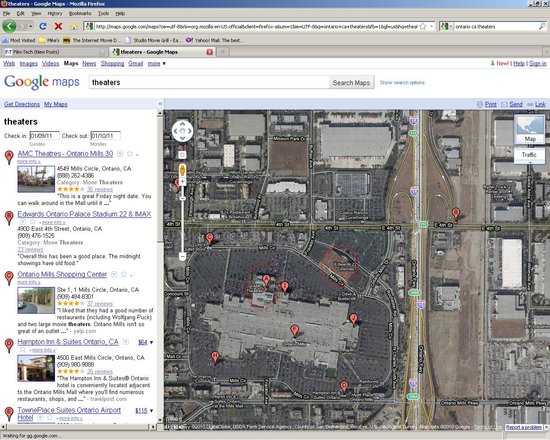
Task: Click the Sign in link
Action: pyautogui.click(x=538, y=64)
